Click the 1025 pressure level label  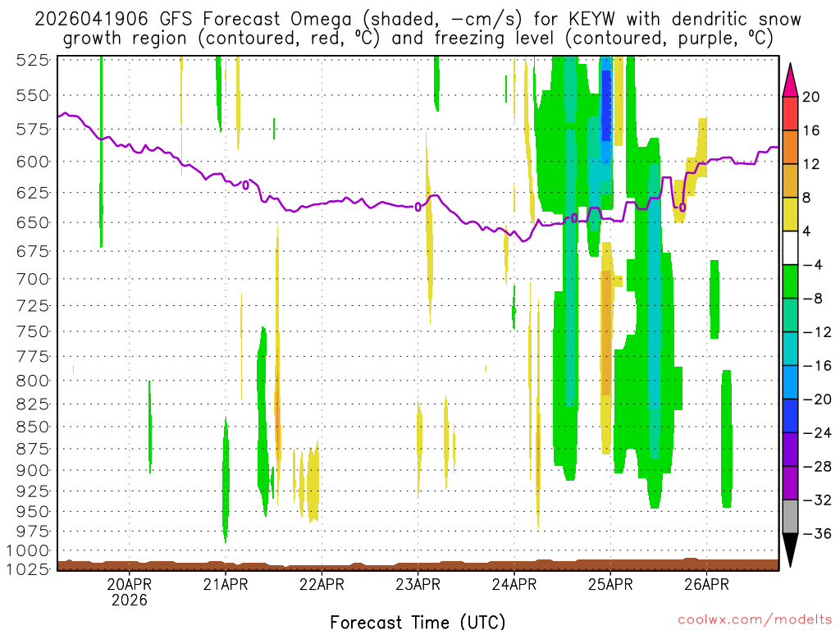pyautogui.click(x=27, y=569)
